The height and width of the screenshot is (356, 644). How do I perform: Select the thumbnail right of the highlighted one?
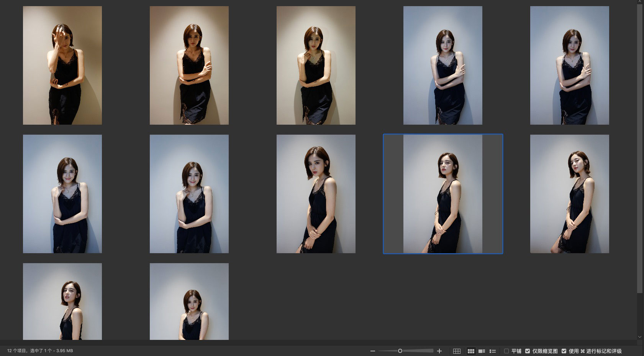coord(569,194)
